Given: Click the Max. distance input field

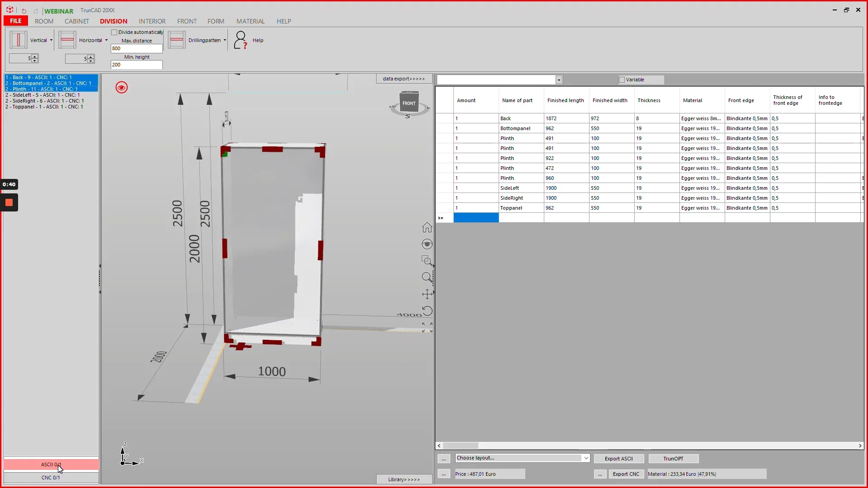Looking at the screenshot, I should pyautogui.click(x=137, y=48).
